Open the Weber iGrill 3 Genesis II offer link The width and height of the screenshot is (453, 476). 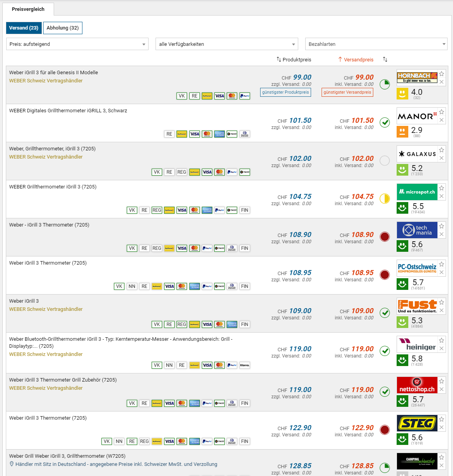[54, 73]
